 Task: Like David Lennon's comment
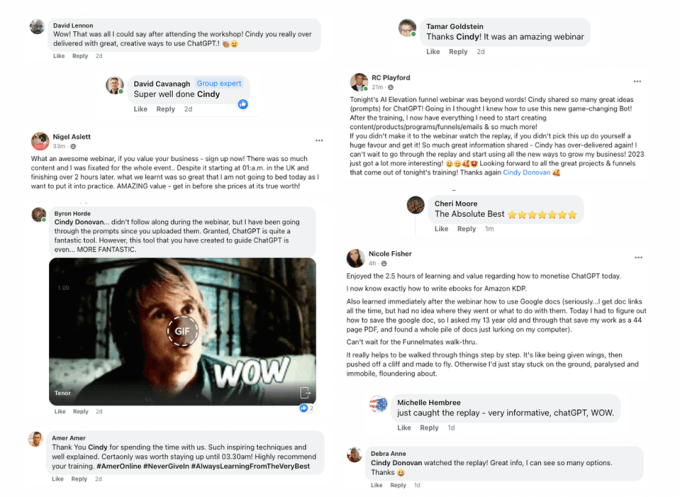(59, 56)
